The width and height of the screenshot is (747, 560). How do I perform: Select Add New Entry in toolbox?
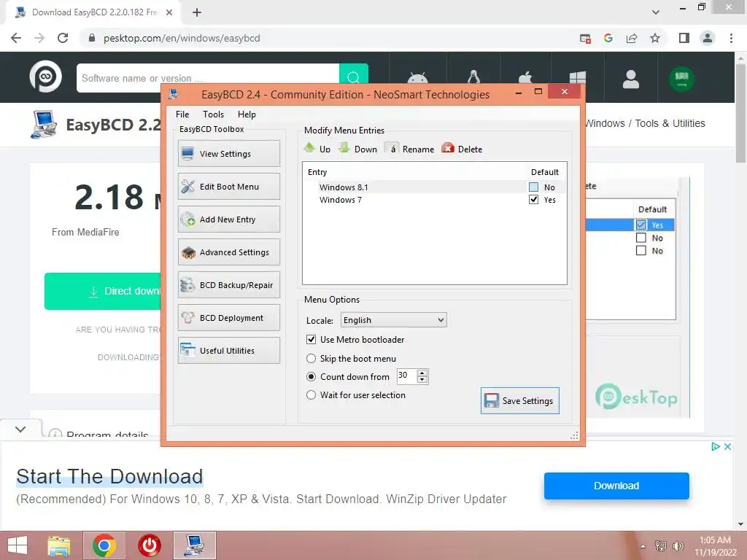228,219
